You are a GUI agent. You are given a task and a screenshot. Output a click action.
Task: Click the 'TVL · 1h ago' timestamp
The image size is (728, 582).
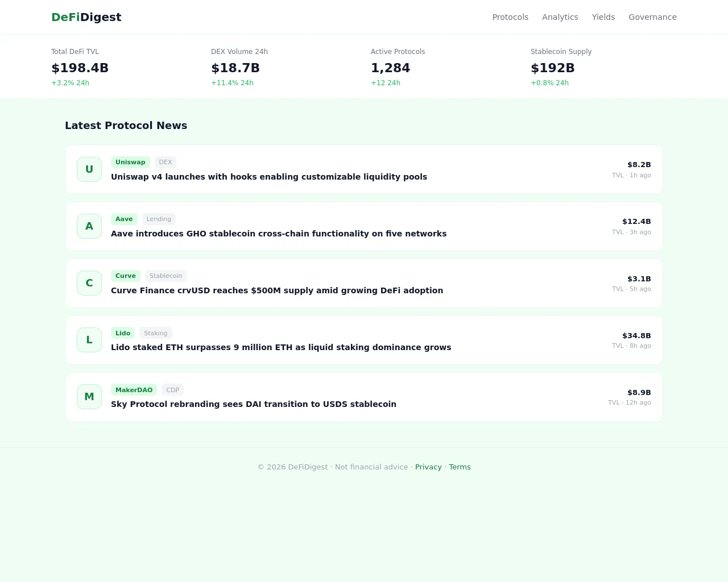[631, 175]
